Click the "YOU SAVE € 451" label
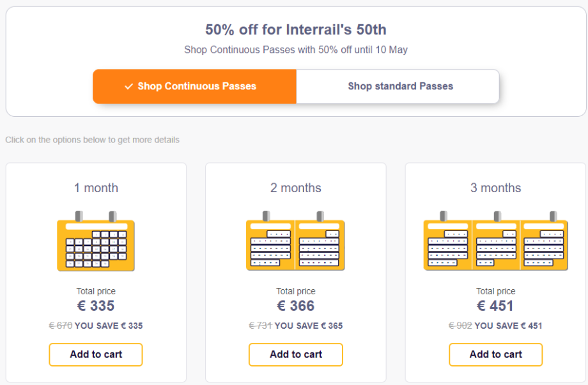This screenshot has width=588, height=385. pyautogui.click(x=508, y=326)
